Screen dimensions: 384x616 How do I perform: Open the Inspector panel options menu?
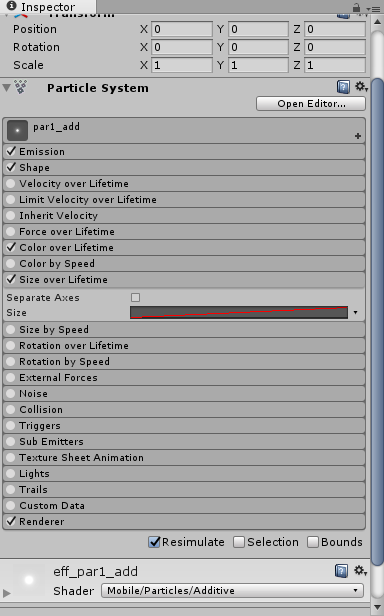pyautogui.click(x=373, y=8)
